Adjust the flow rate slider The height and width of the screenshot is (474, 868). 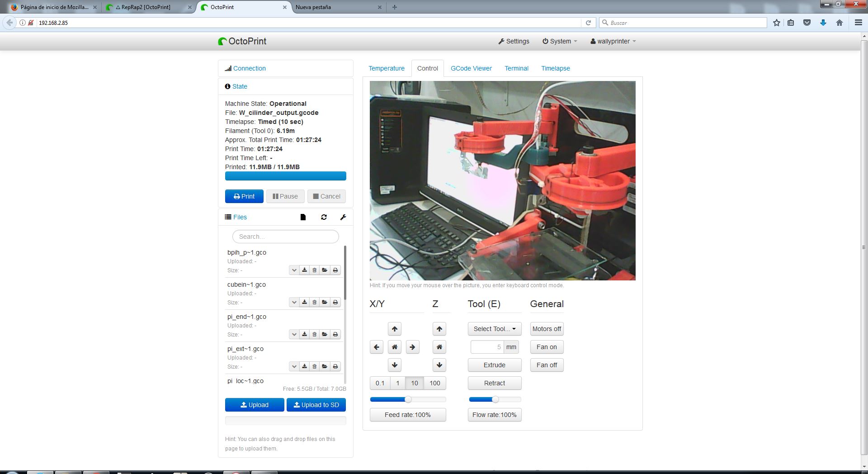pos(495,399)
